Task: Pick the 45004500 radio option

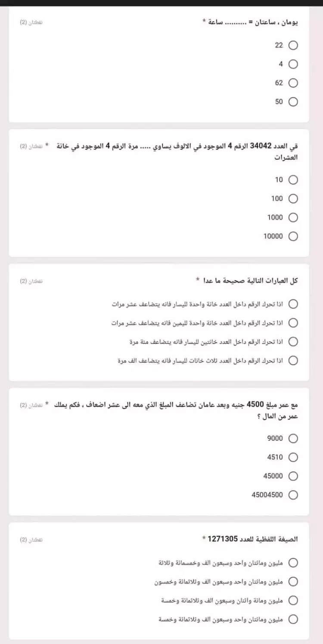Action: (293, 495)
